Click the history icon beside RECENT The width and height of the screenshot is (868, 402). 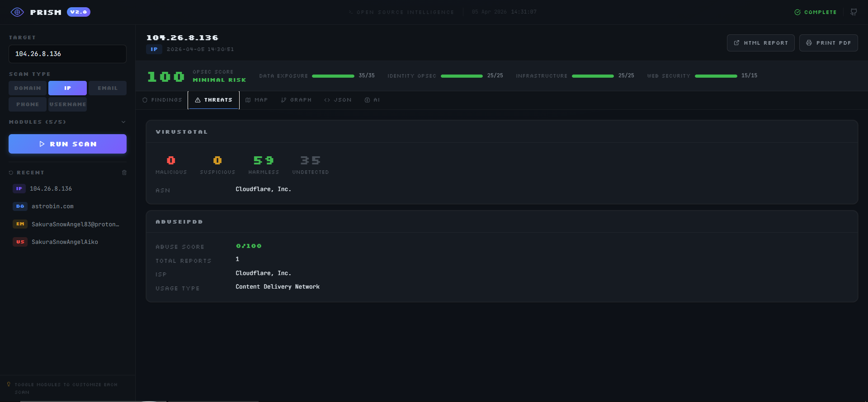pyautogui.click(x=11, y=173)
